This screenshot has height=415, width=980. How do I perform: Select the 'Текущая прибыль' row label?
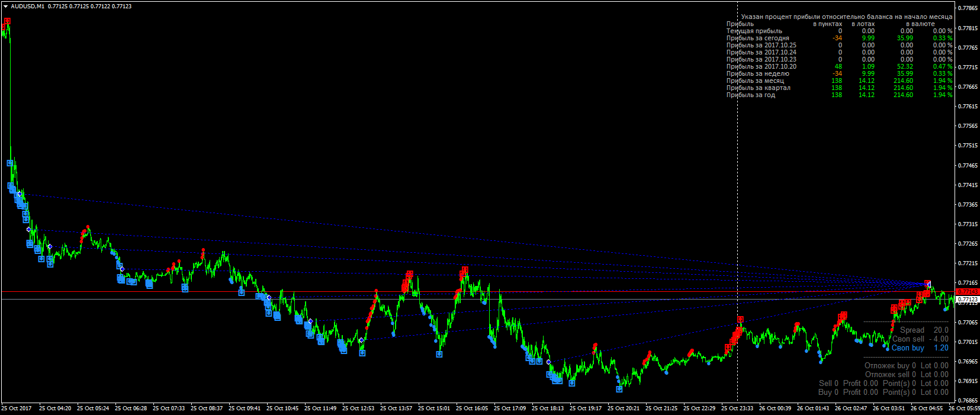(x=754, y=31)
